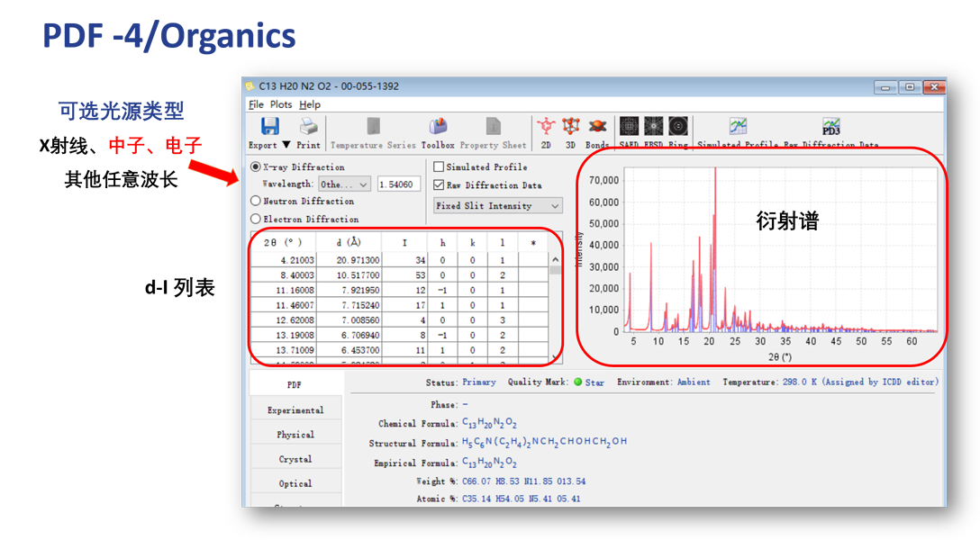Click the Print printer icon
The image size is (980, 540).
tap(308, 127)
